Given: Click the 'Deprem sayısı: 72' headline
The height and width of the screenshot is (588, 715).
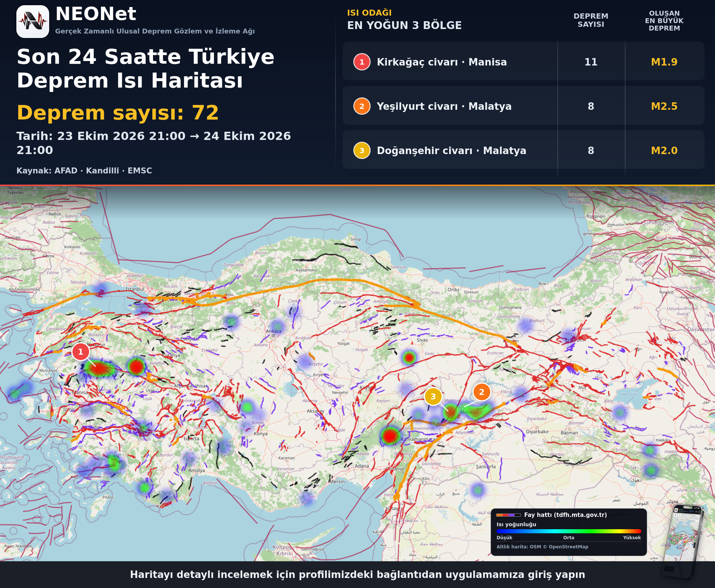Looking at the screenshot, I should coord(118,112).
